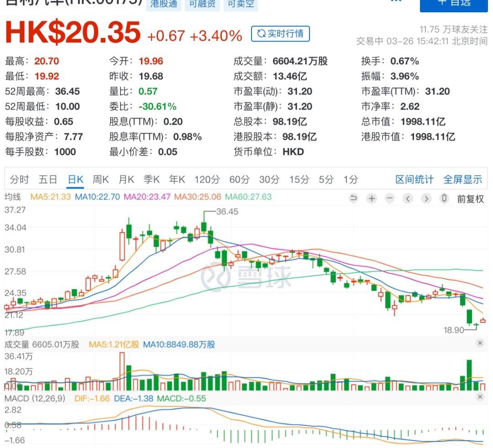
Task: Select the 月K tab
Action: 126,179
